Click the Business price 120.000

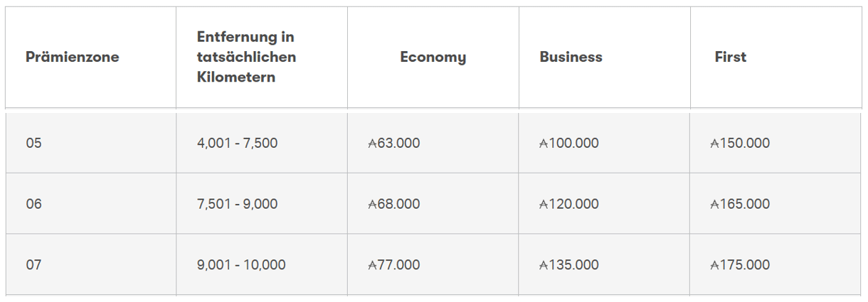569,204
